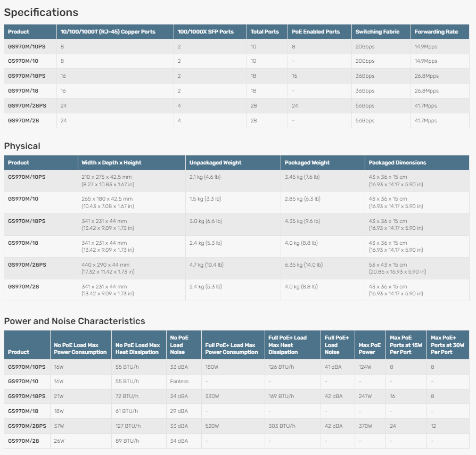Click "GS970M/28" in the Specifications table
476x455 pixels.
[x=23, y=120]
